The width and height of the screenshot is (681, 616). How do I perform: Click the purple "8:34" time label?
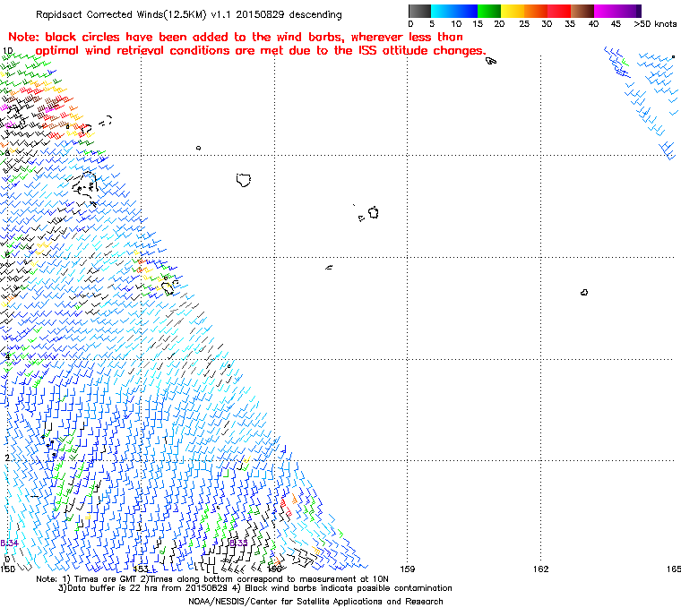tap(9, 543)
